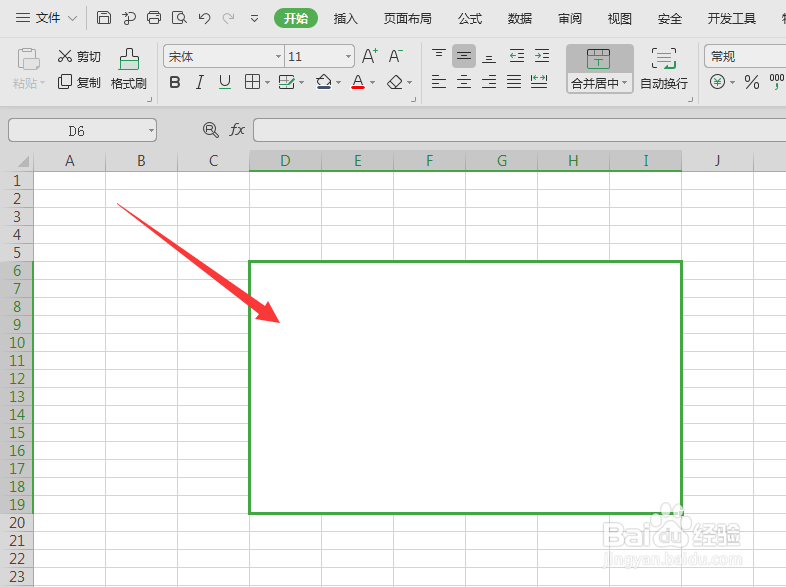The height and width of the screenshot is (587, 786).
Task: Apply percent style format
Action: (752, 82)
